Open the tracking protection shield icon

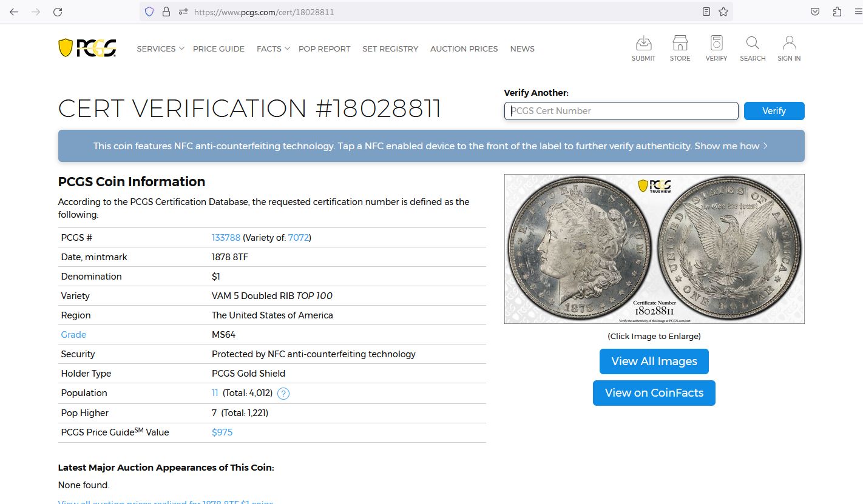149,12
